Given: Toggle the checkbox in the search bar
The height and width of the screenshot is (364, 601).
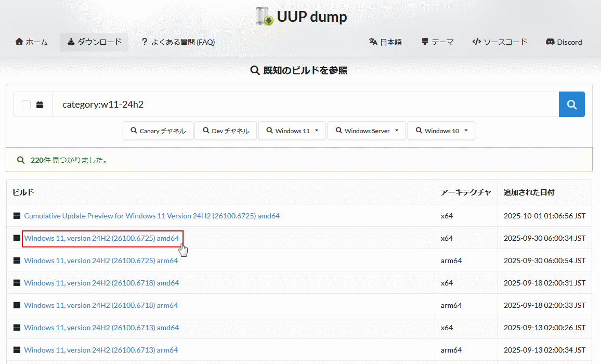Looking at the screenshot, I should coord(26,105).
